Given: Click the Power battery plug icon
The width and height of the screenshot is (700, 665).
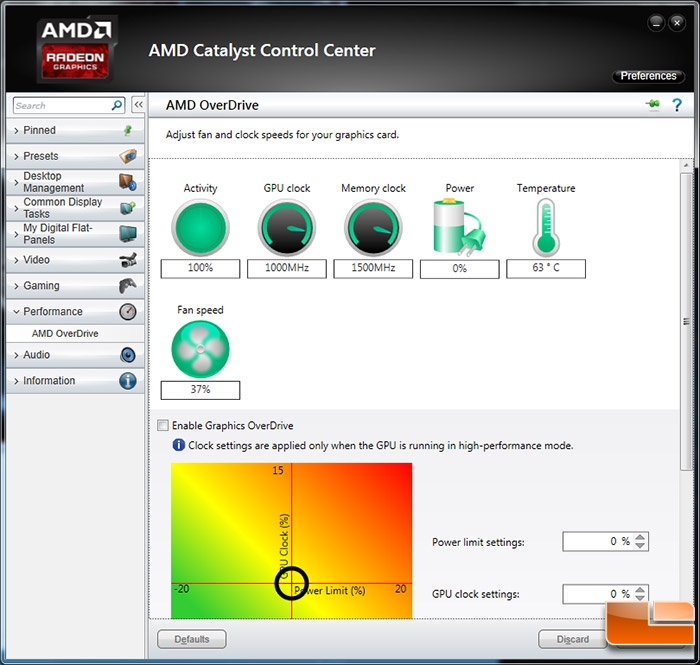Looking at the screenshot, I should [x=459, y=228].
